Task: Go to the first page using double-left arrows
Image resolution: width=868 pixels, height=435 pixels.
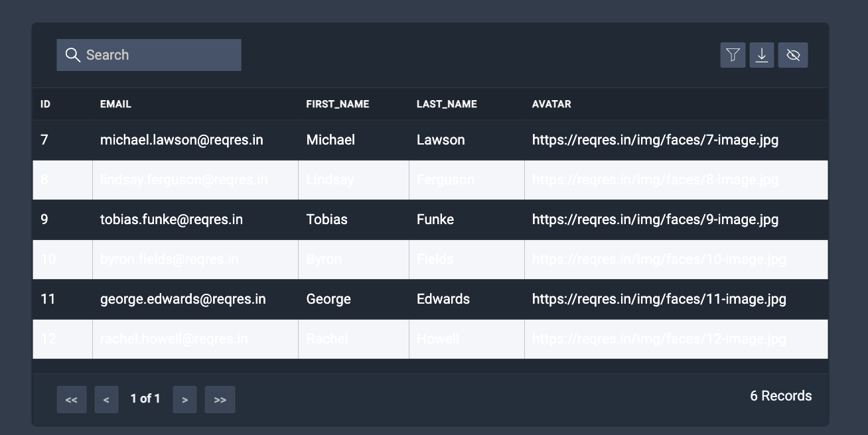Action: point(72,399)
